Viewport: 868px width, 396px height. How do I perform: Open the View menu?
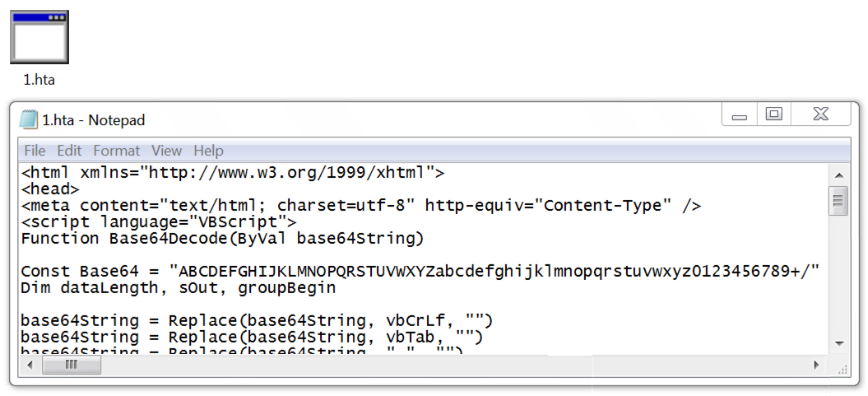[x=167, y=151]
